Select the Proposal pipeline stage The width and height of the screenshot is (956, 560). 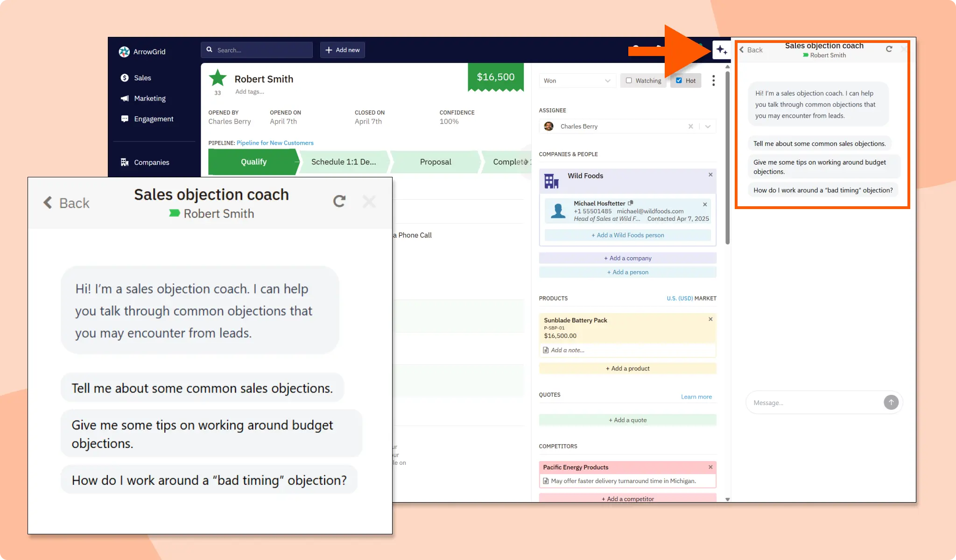pyautogui.click(x=435, y=162)
